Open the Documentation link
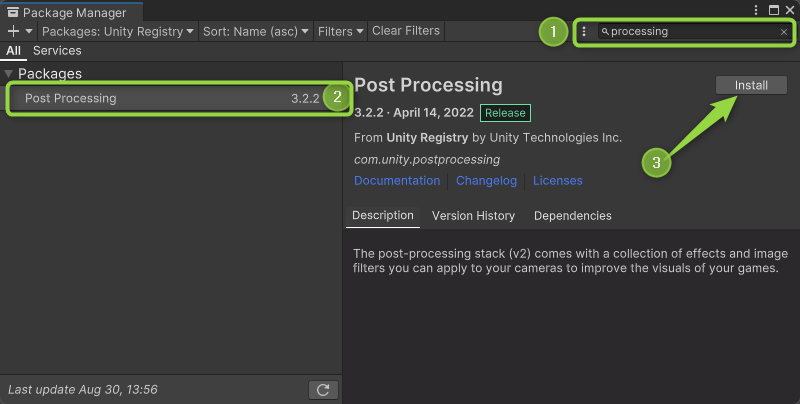 397,181
